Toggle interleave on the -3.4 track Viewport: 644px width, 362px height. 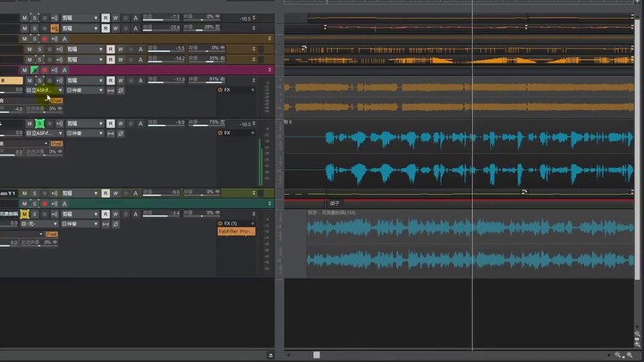point(106,224)
